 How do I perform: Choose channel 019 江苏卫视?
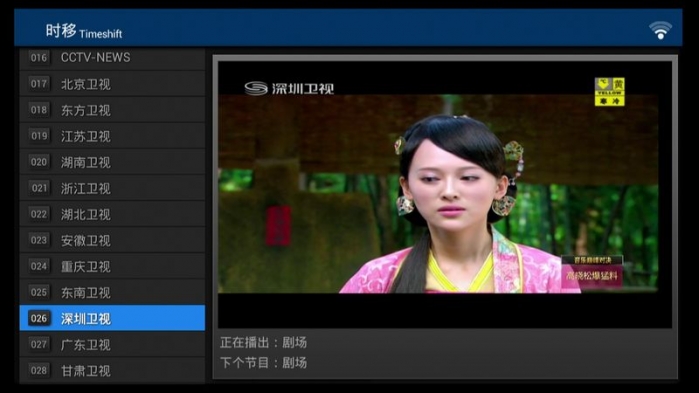112,136
